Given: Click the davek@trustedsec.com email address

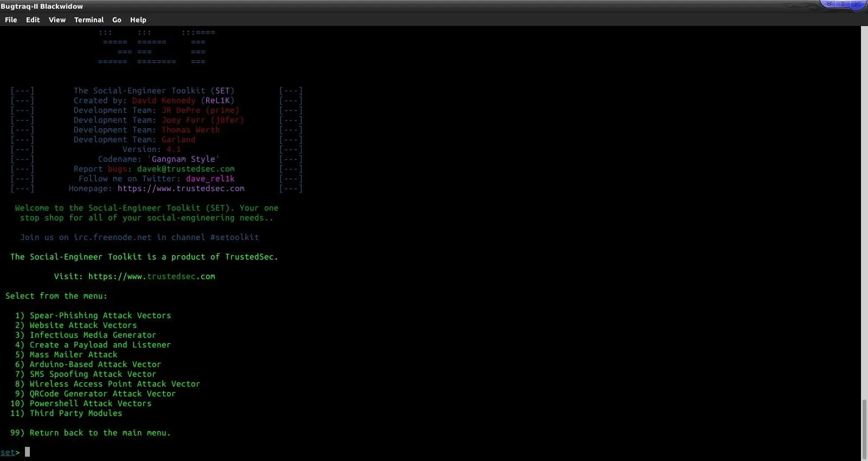Looking at the screenshot, I should coord(186,169).
